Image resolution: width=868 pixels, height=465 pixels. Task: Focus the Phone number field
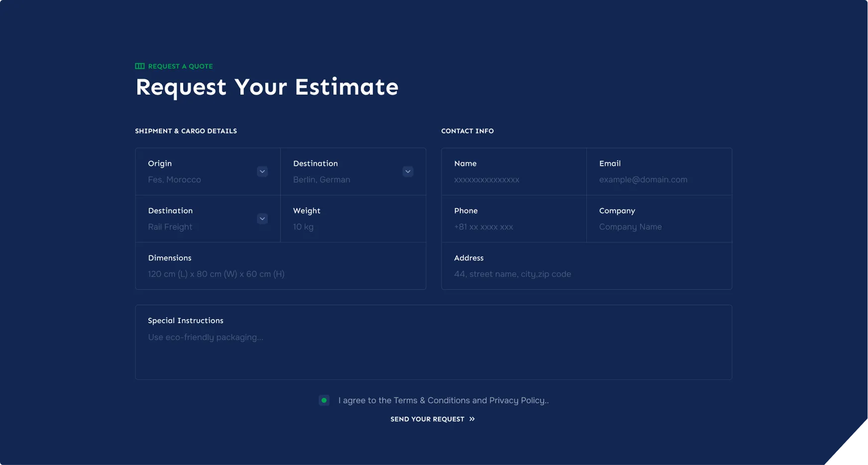[x=513, y=227]
